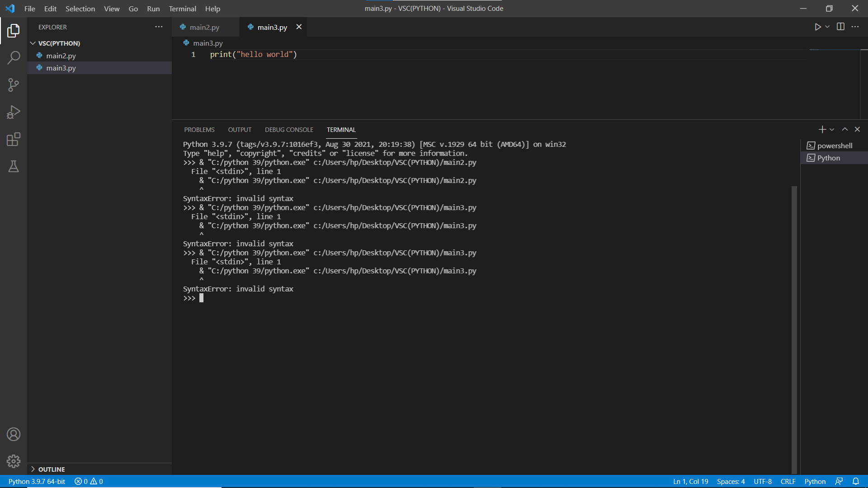Open Manage settings gear
This screenshot has width=868, height=488.
(14, 461)
